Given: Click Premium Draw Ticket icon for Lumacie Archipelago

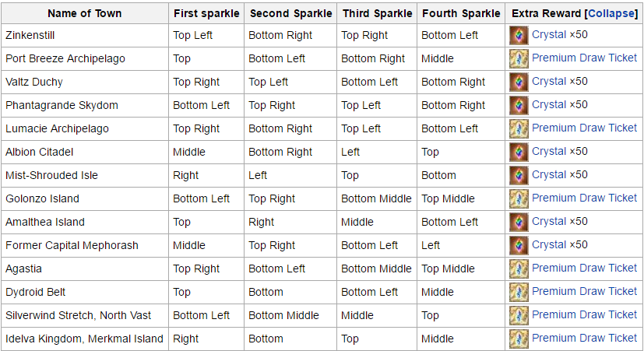Looking at the screenshot, I should pos(519,129).
